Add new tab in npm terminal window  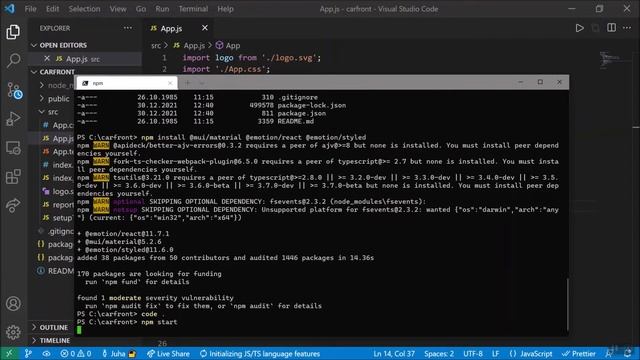pyautogui.click(x=187, y=83)
